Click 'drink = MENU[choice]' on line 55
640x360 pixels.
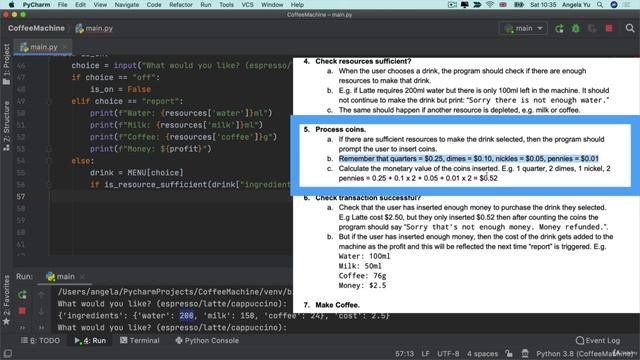click(137, 173)
